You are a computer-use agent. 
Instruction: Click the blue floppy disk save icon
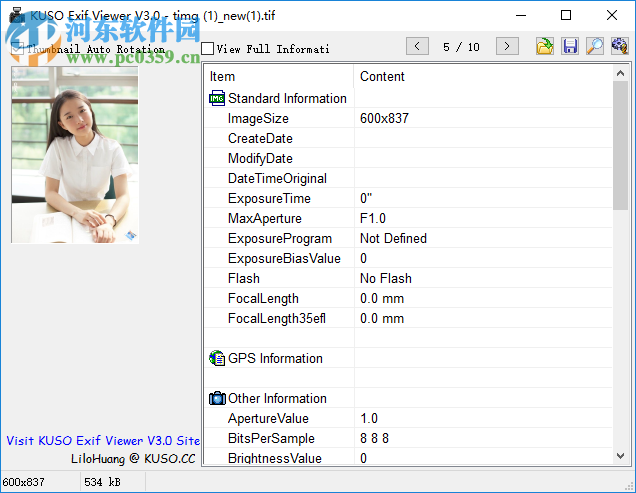point(570,46)
